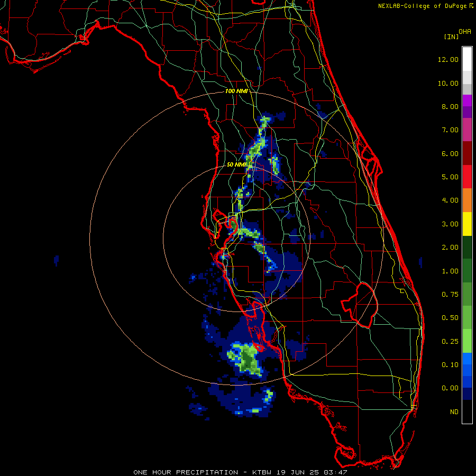Click the 2.00 legend value
Screen dimensions: 476x476
(450, 248)
